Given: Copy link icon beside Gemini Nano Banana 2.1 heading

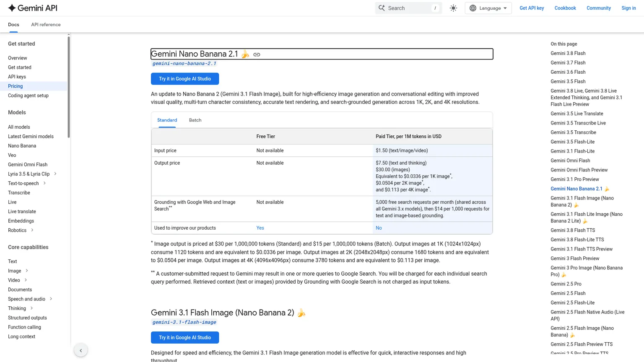Looking at the screenshot, I should point(257,54).
